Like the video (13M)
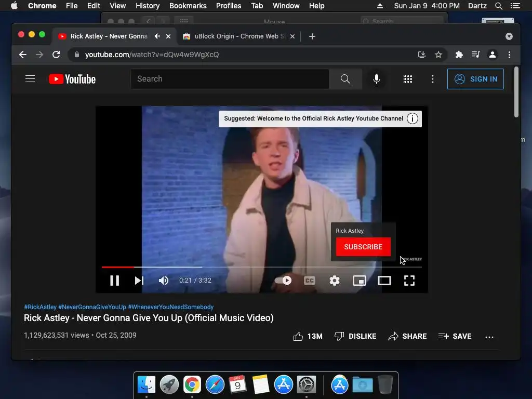Image resolution: width=532 pixels, height=399 pixels. click(308, 336)
